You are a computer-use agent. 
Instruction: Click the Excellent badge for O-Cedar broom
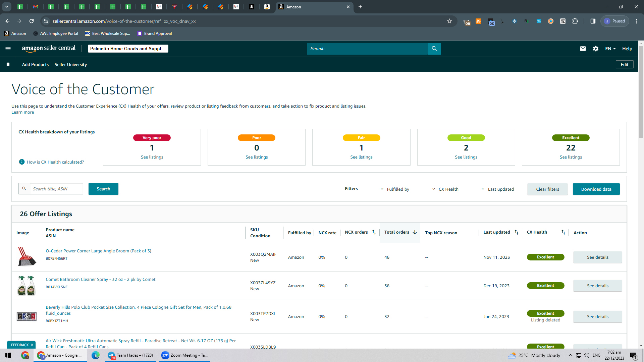[545, 257]
